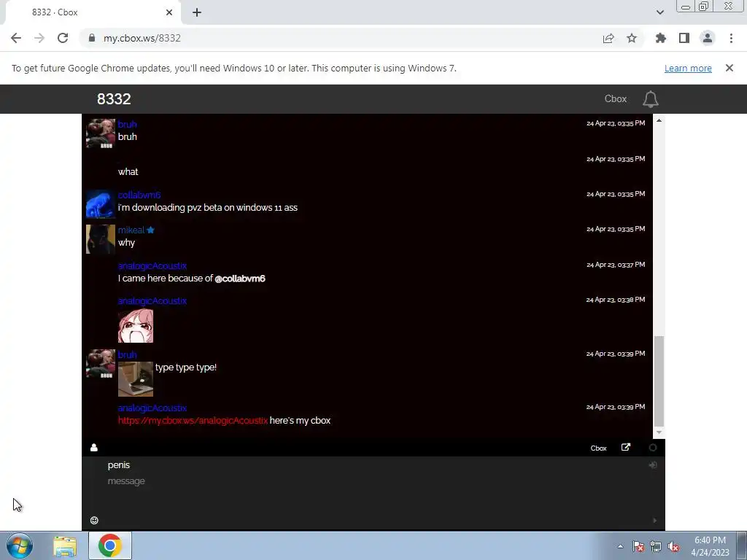Open the Windows Start button
747x560 pixels.
coord(20,545)
